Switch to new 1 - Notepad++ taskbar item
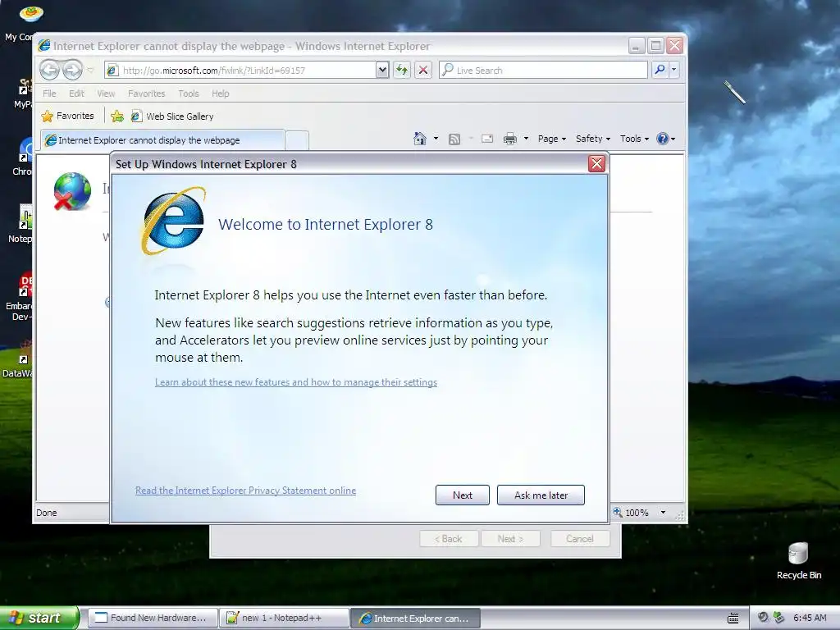Screen dimensions: 840x630 coord(283,618)
